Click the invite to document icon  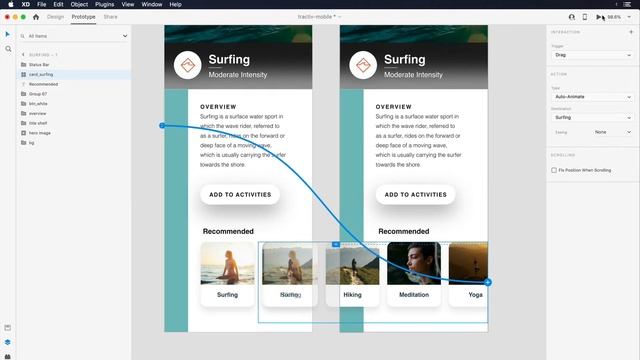pos(571,17)
